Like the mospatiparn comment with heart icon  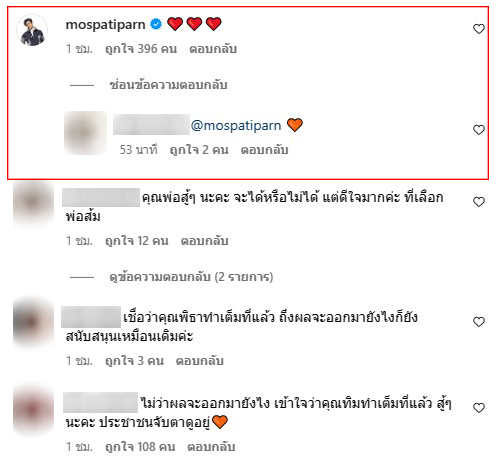pos(479,29)
